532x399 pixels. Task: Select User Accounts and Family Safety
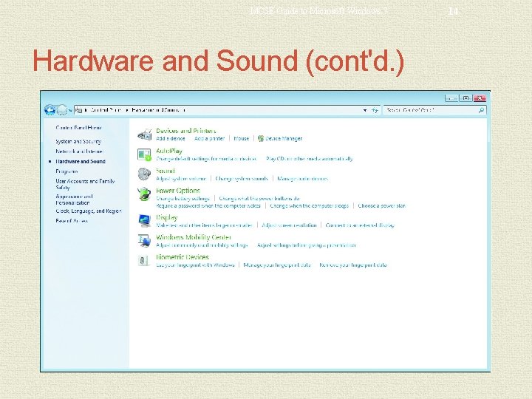point(85,184)
